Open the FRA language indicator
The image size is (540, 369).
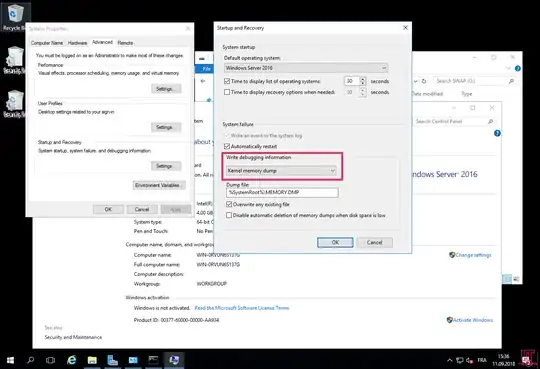coord(482,360)
